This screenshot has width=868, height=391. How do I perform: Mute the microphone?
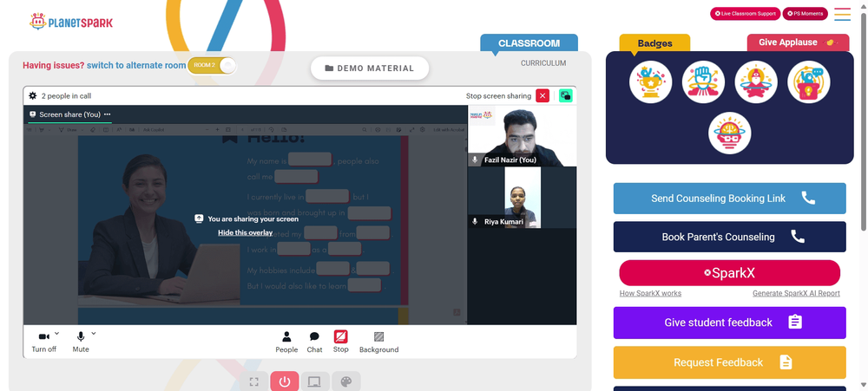click(80, 342)
